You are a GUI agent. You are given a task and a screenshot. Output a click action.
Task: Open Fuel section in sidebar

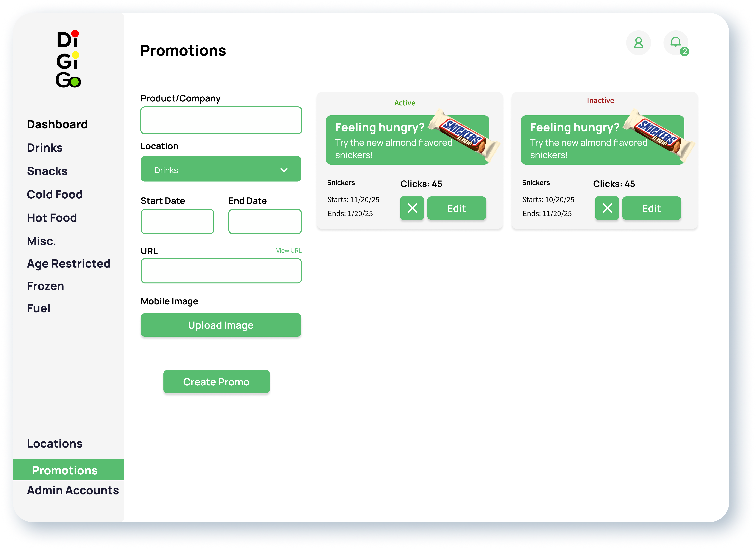(x=39, y=308)
